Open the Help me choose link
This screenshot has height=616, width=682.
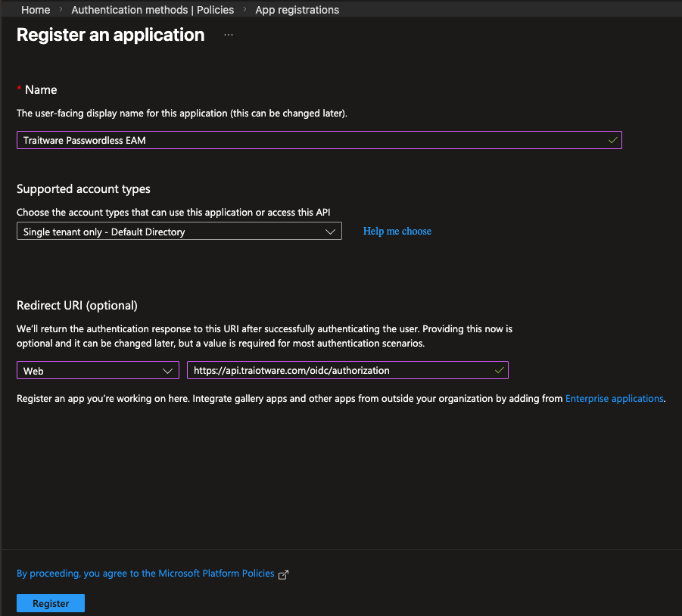397,231
